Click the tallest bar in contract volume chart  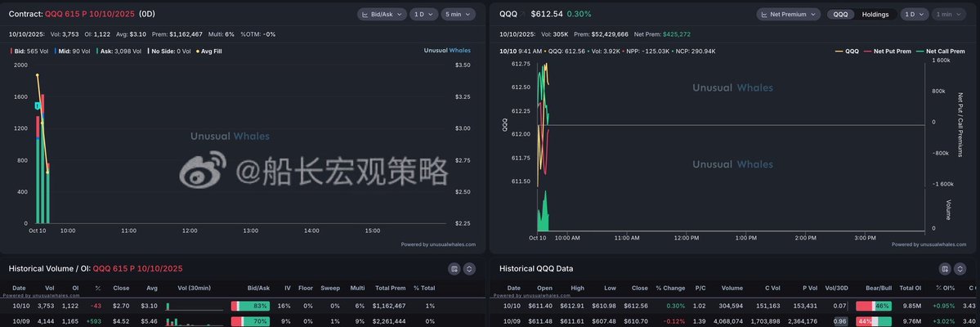pyautogui.click(x=43, y=159)
